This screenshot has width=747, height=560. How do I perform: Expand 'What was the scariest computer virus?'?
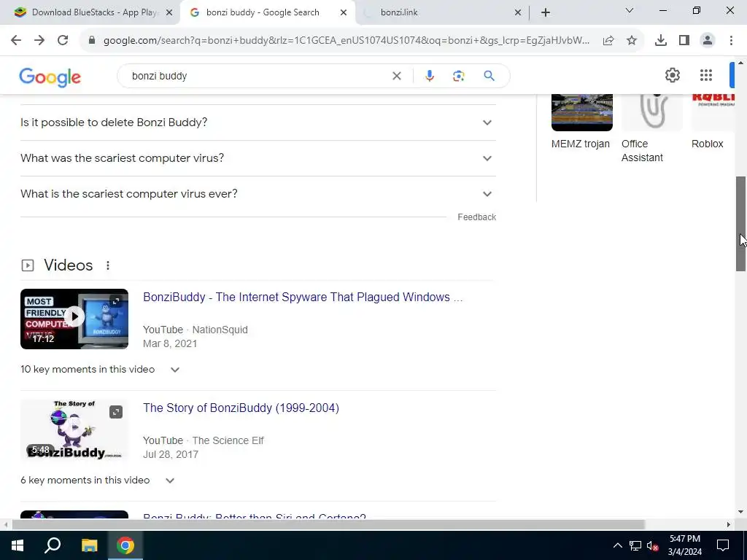[258, 158]
